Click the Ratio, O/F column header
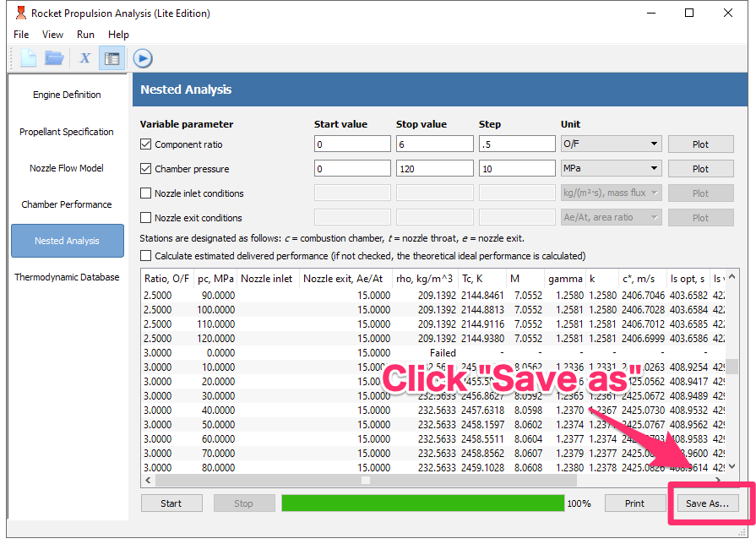 tap(166, 279)
